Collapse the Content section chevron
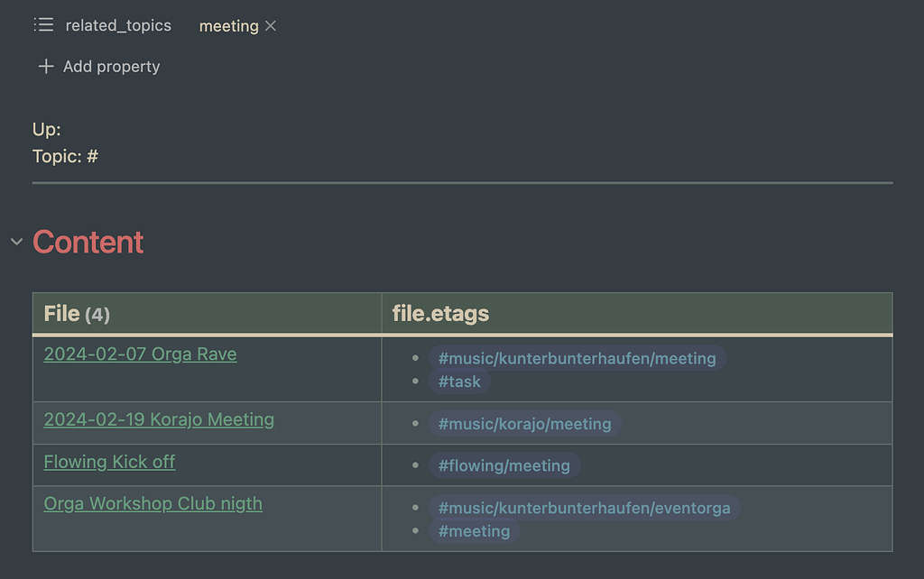This screenshot has width=924, height=579. click(x=15, y=241)
